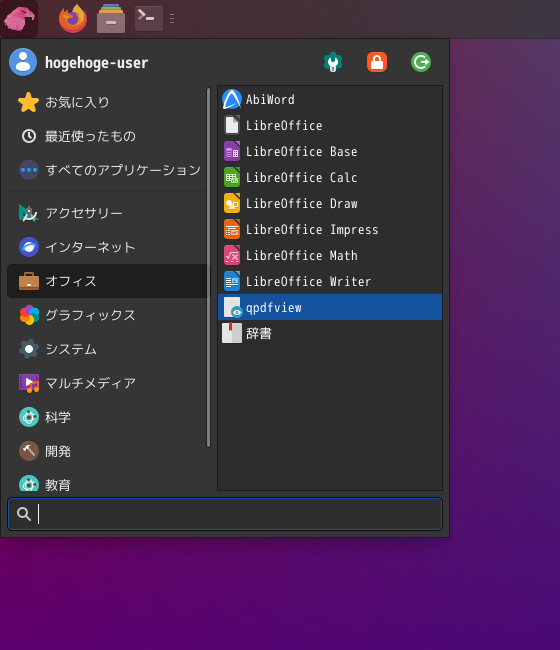The height and width of the screenshot is (650, 560).
Task: Lock the screen with orange padlock
Action: pos(377,62)
